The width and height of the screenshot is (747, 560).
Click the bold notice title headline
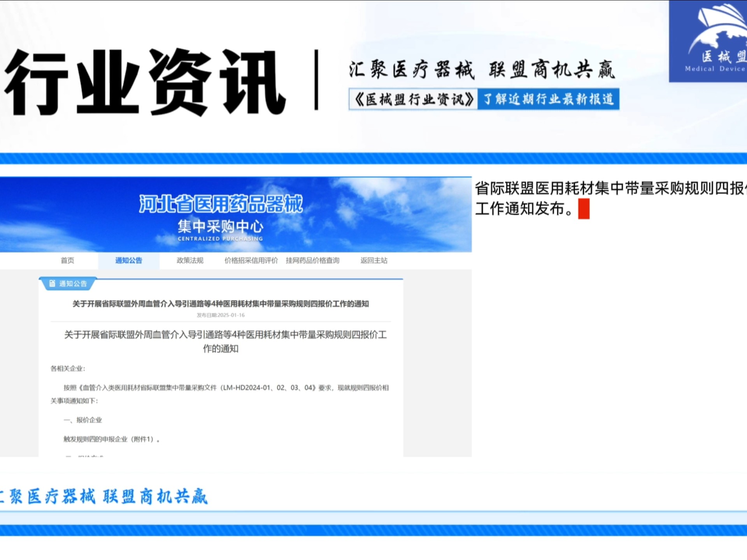click(x=221, y=304)
